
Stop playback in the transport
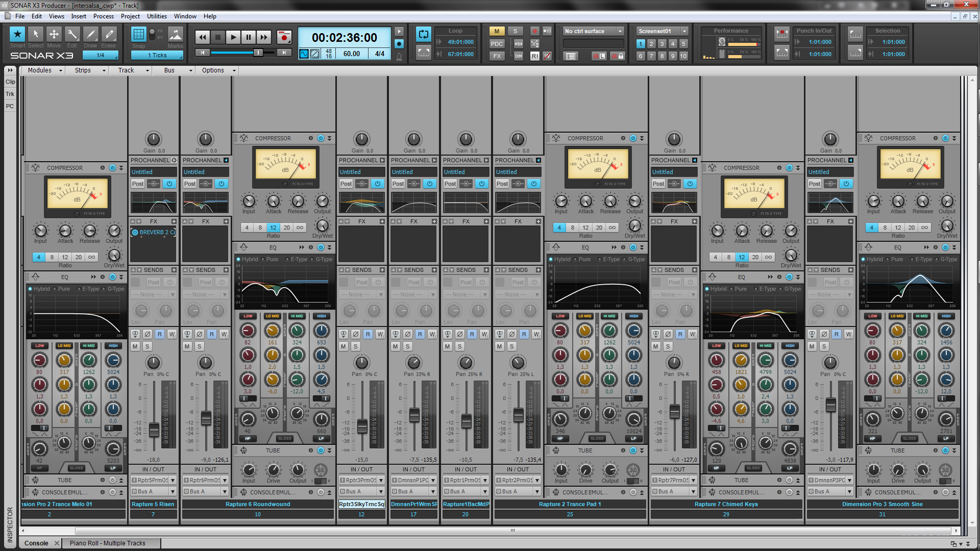[x=218, y=37]
